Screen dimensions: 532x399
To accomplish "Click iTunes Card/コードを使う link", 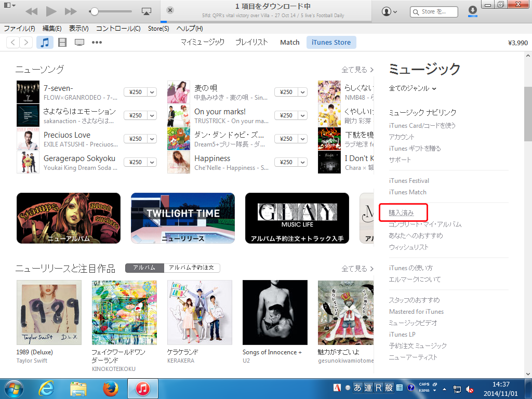I will tap(422, 126).
